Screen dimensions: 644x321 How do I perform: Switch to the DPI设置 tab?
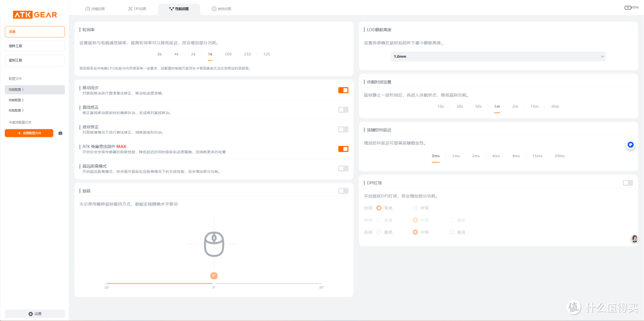137,8
